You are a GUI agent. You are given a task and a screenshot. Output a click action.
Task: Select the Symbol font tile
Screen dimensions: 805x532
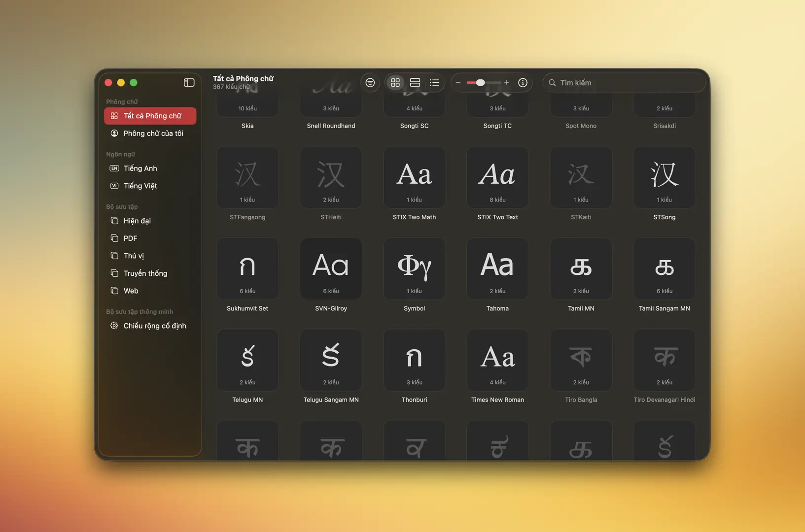(415, 269)
